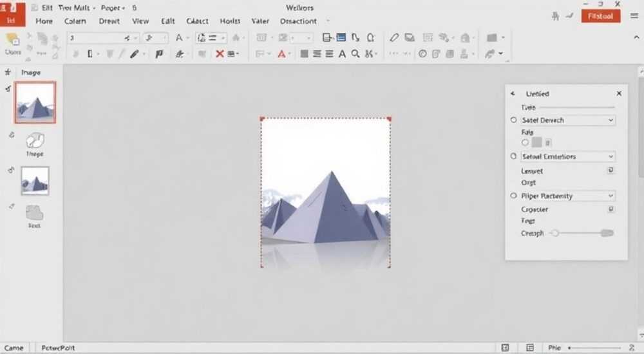Select the first slide thumbnail
Viewport: 644px width, 354px height.
click(35, 102)
